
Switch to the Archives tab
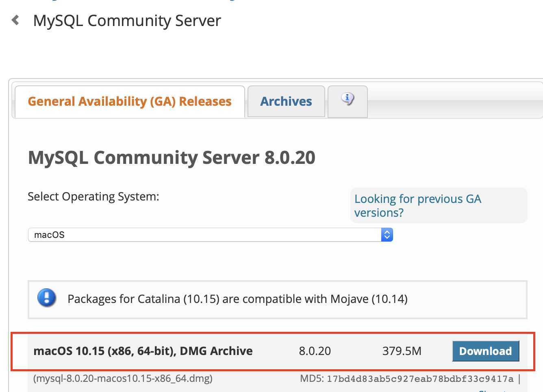coord(286,101)
